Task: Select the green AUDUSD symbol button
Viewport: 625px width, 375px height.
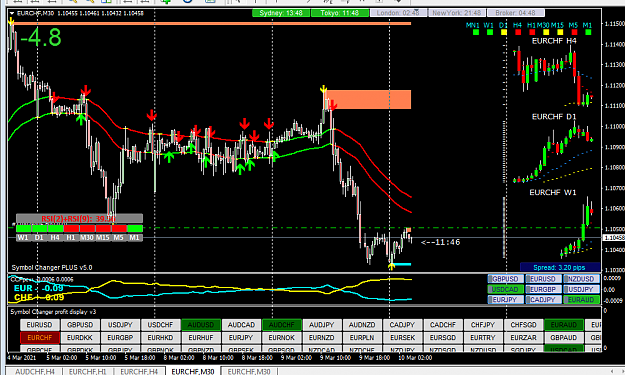Action: click(x=201, y=325)
